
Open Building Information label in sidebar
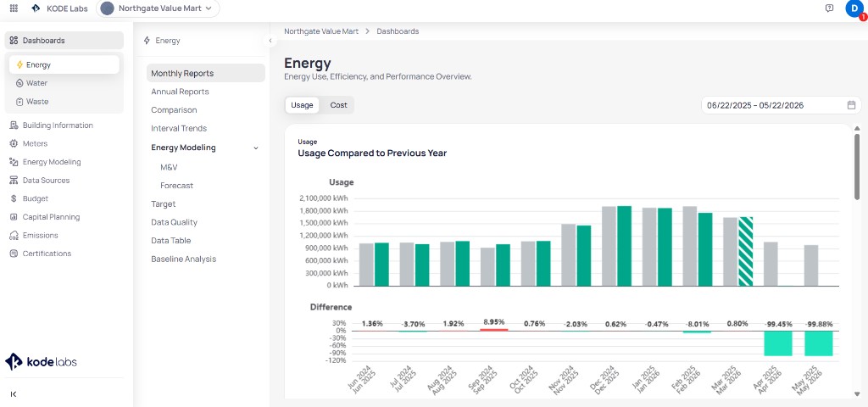[x=58, y=125]
